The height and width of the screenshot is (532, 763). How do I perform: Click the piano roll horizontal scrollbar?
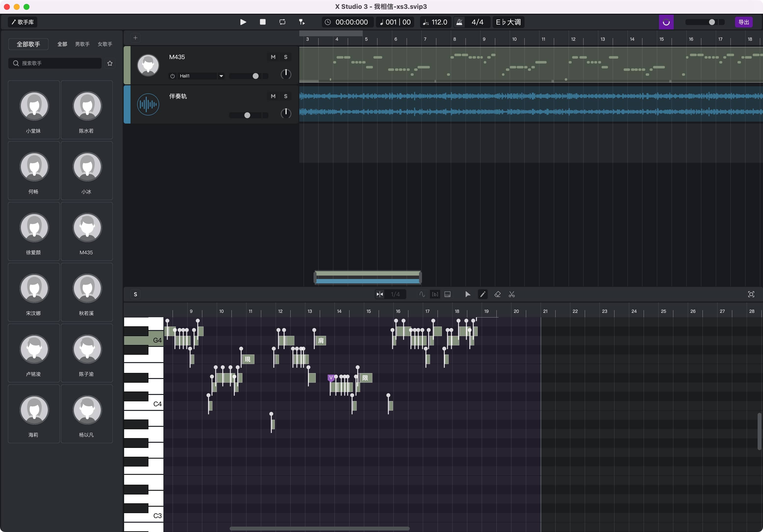[319, 528]
